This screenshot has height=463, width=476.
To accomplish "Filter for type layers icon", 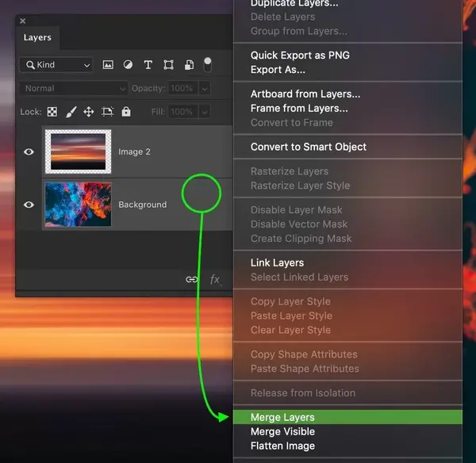I will pos(148,65).
